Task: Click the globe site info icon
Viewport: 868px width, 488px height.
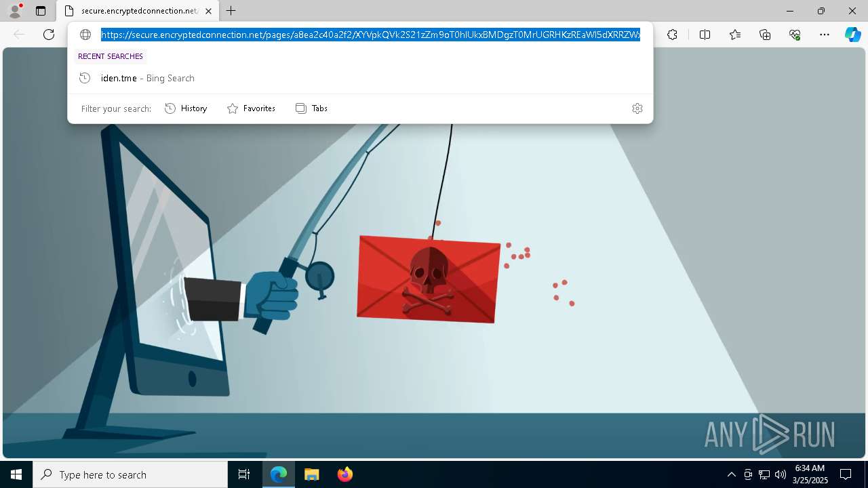Action: pos(85,35)
